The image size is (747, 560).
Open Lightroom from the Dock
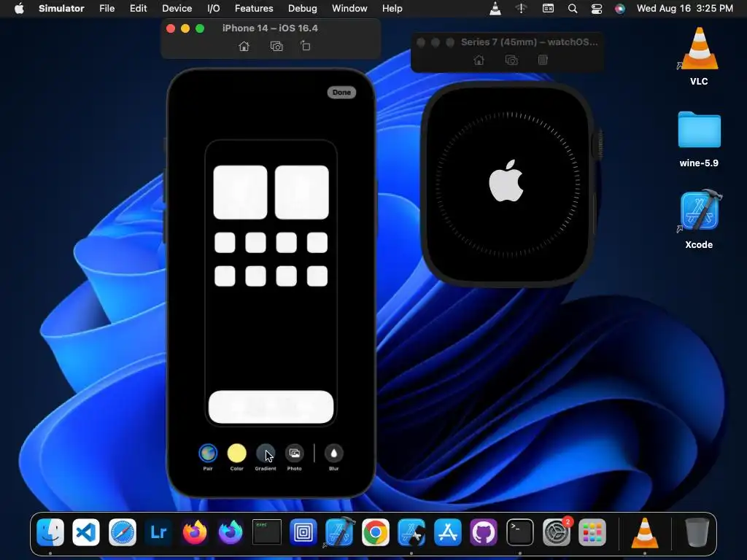click(x=158, y=532)
